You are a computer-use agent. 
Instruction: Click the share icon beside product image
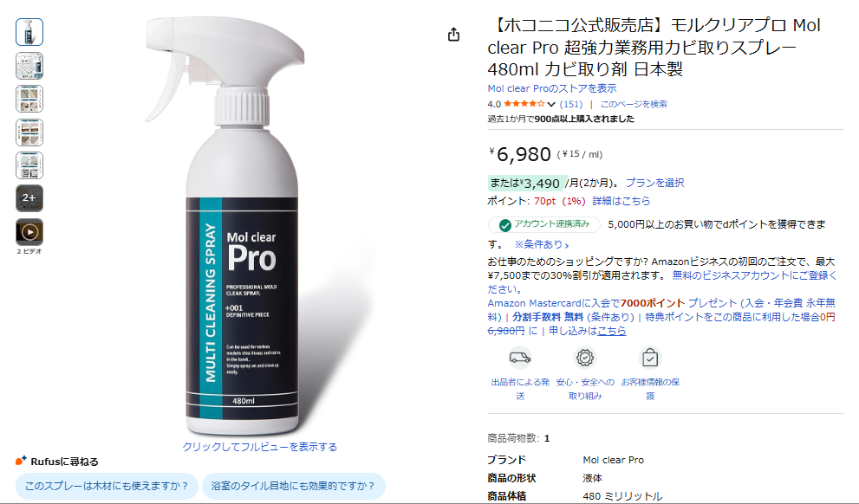[453, 35]
